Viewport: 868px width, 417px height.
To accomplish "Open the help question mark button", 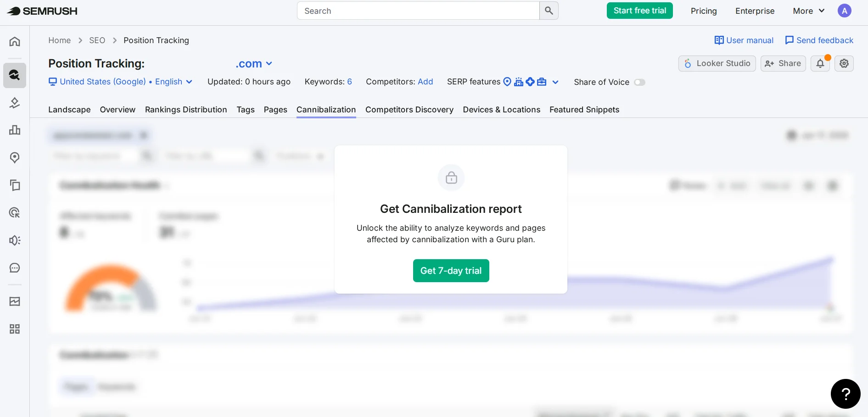I will 846,394.
